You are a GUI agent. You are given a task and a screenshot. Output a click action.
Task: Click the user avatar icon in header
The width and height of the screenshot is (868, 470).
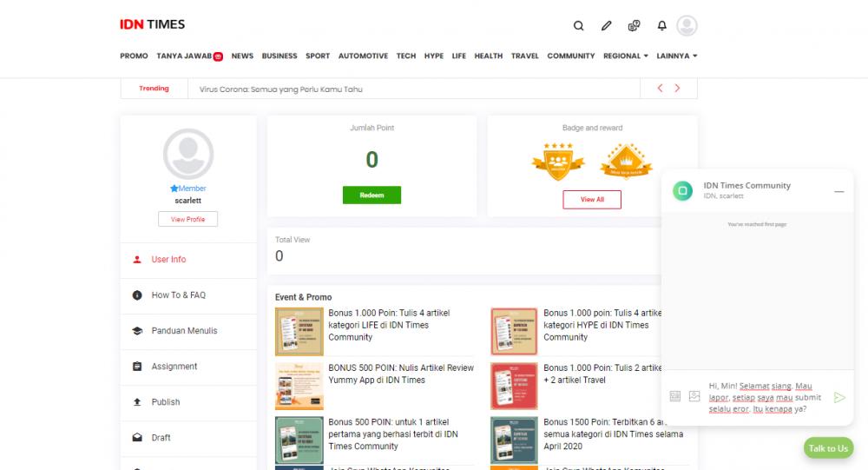[687, 25]
